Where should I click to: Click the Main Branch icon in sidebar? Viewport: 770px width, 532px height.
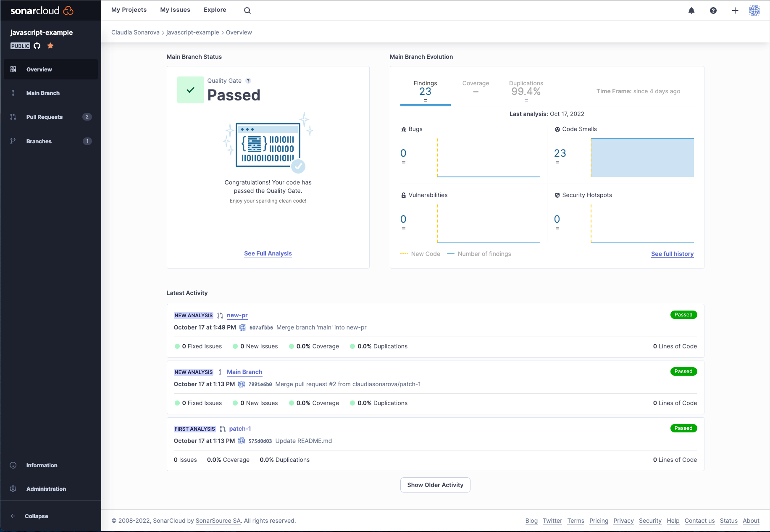point(13,93)
